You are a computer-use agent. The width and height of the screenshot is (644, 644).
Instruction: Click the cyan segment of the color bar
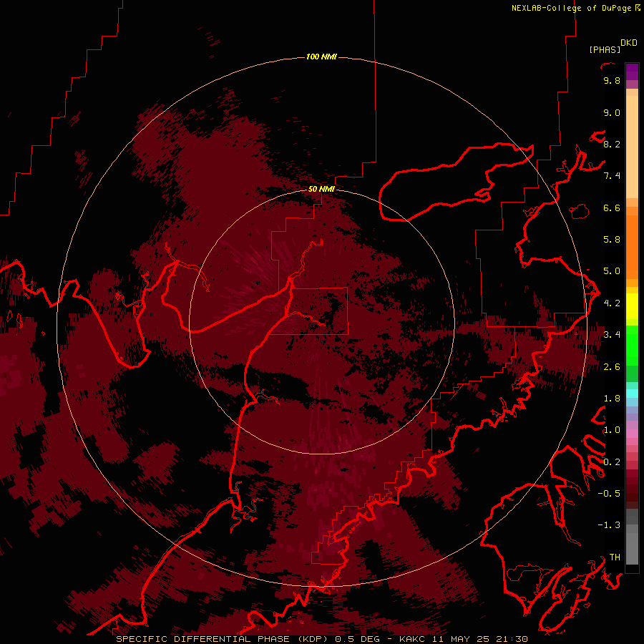(x=632, y=394)
